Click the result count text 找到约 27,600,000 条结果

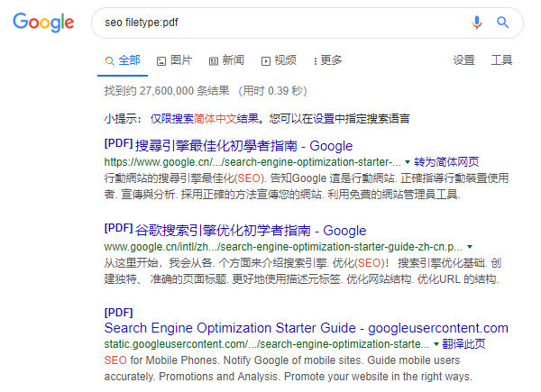point(167,91)
